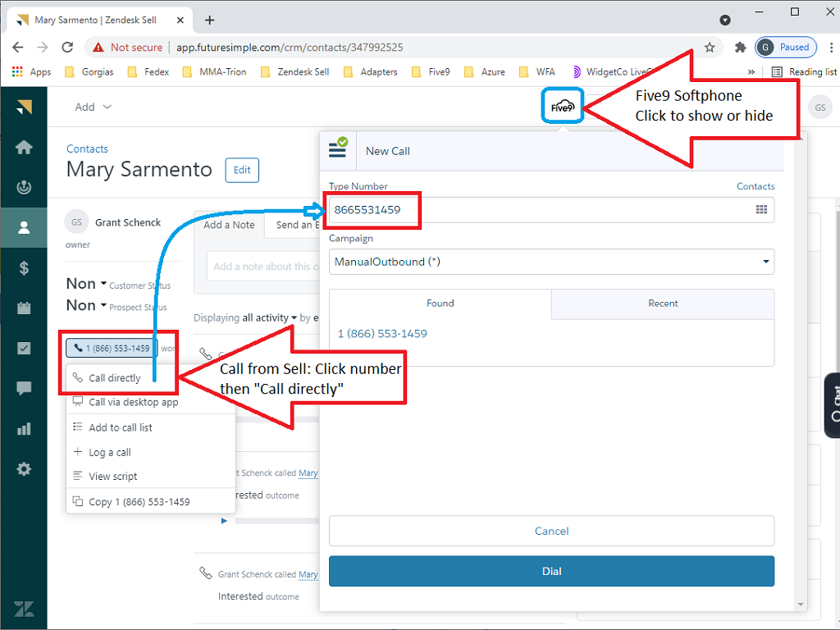Open Settings gear in sidebar

pyautogui.click(x=24, y=469)
